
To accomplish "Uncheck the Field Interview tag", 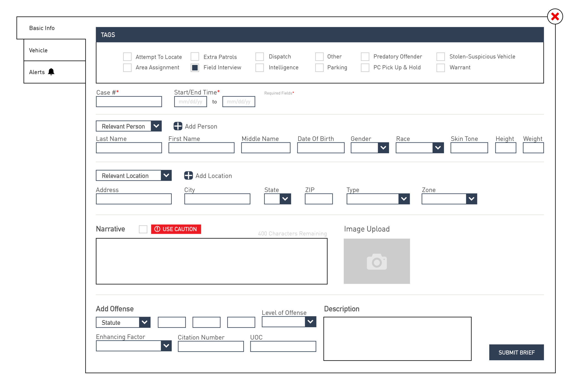I will 195,68.
